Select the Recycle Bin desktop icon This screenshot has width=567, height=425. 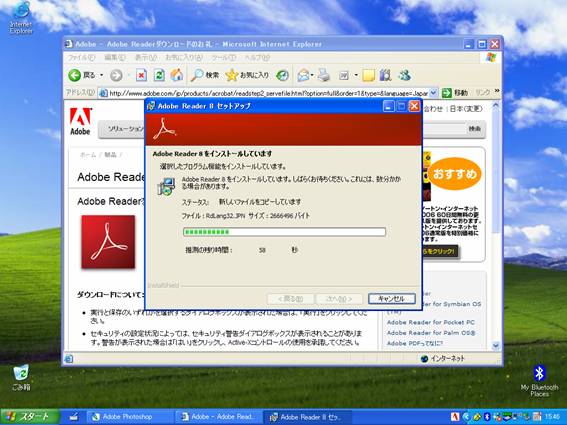21,378
